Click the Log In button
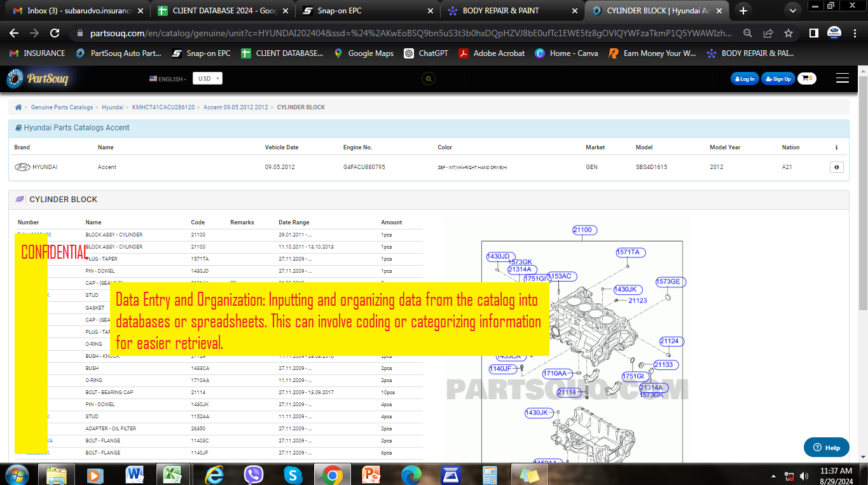The height and width of the screenshot is (485, 868). pyautogui.click(x=744, y=79)
